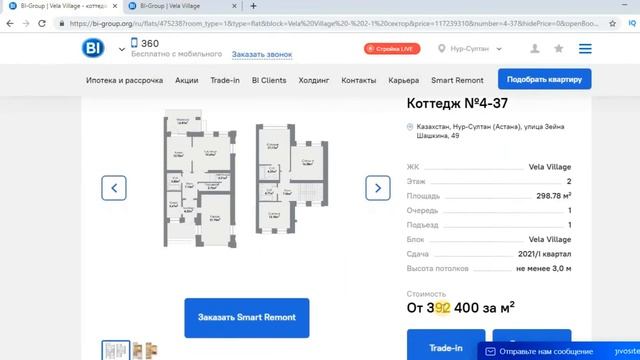
Task: Click the Коттедж №4-37 heading
Action: [x=457, y=103]
